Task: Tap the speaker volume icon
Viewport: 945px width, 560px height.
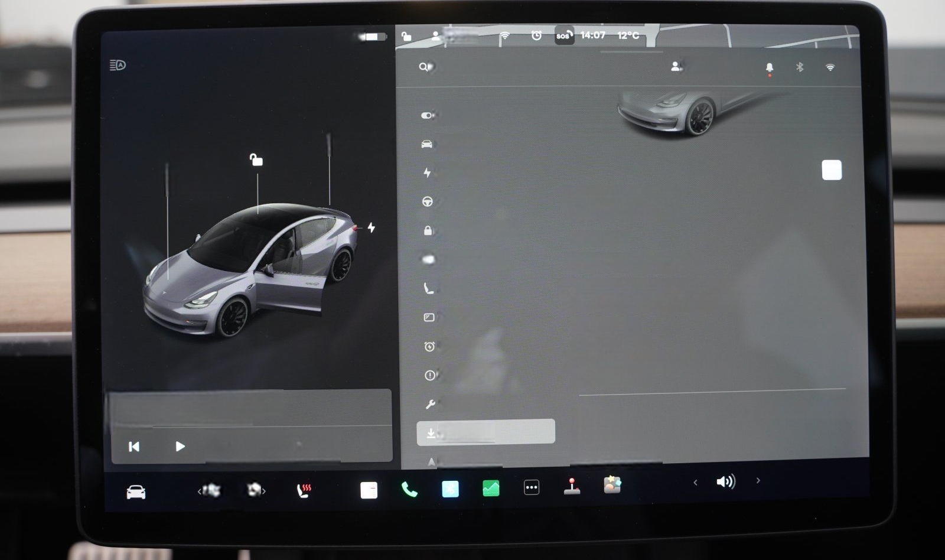Action: 726,482
